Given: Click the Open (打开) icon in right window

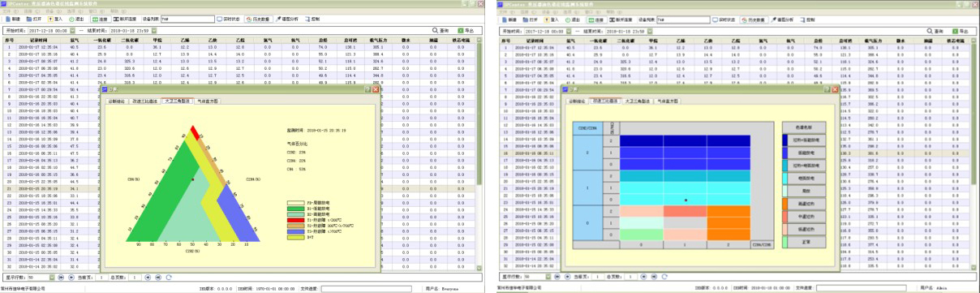Looking at the screenshot, I should coord(526,19).
